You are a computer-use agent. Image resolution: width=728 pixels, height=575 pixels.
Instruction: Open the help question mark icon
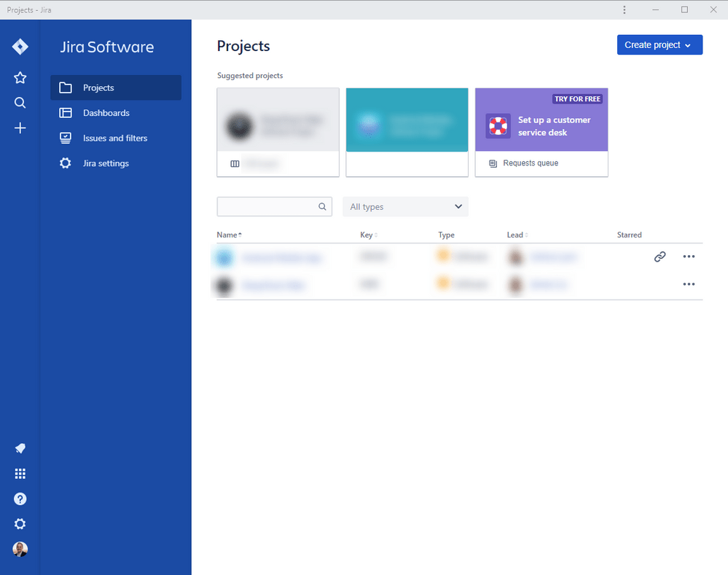tap(20, 498)
